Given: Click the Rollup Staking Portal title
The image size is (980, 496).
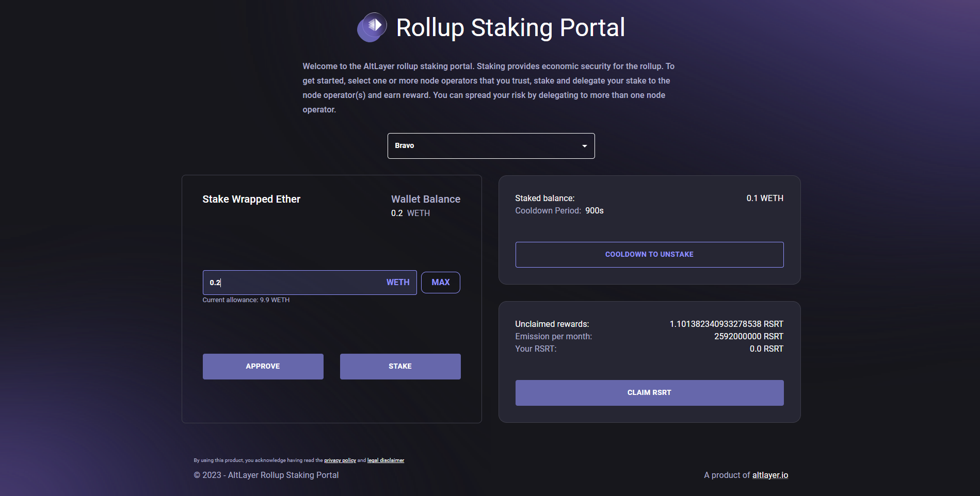Looking at the screenshot, I should pyautogui.click(x=510, y=28).
